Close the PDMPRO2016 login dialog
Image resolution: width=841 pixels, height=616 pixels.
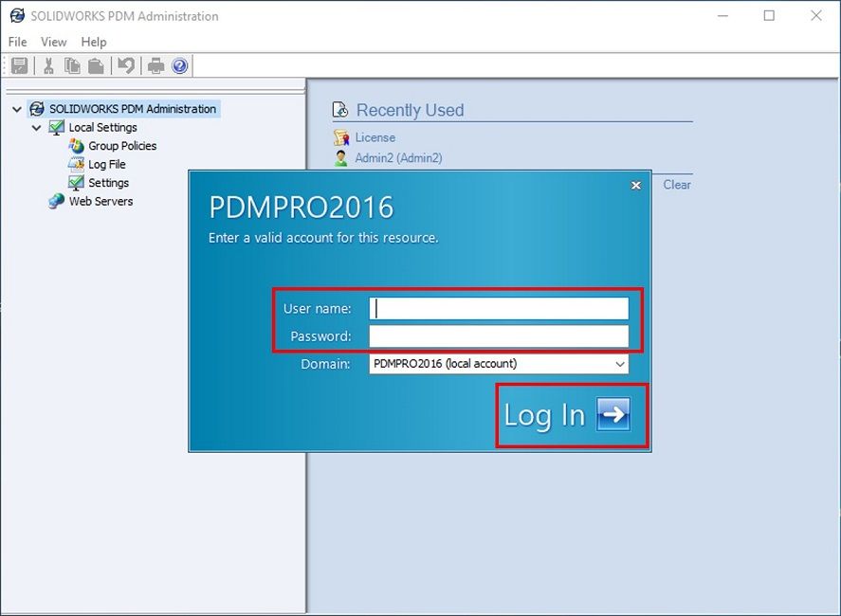coord(636,186)
